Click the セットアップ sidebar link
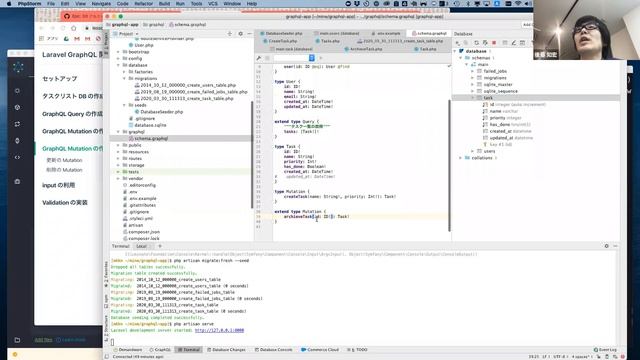The width and height of the screenshot is (640, 360). point(60,78)
